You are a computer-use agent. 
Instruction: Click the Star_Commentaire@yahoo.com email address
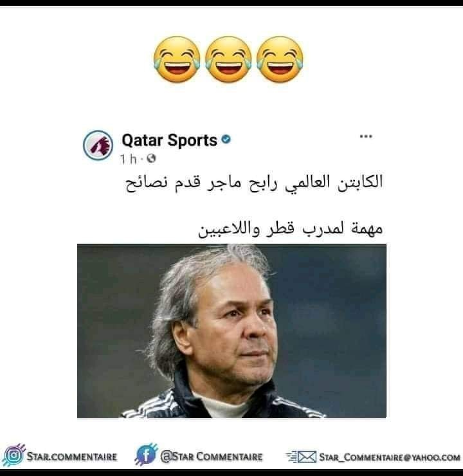390,457
